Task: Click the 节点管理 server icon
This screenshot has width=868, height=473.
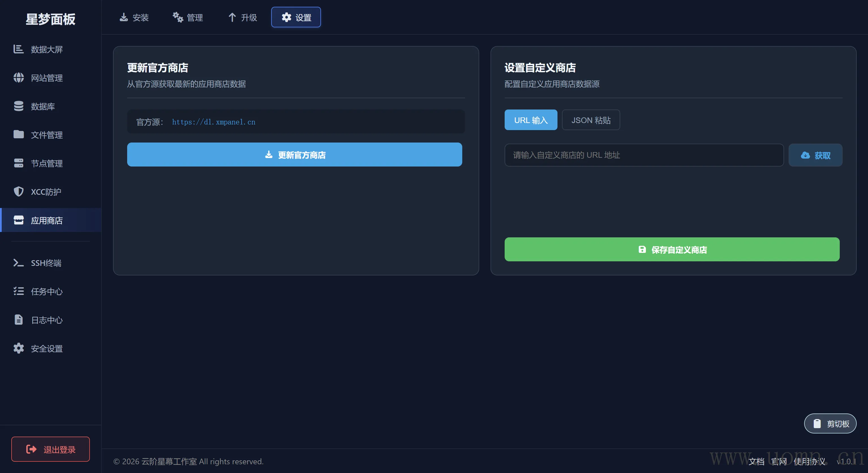Action: 19,163
